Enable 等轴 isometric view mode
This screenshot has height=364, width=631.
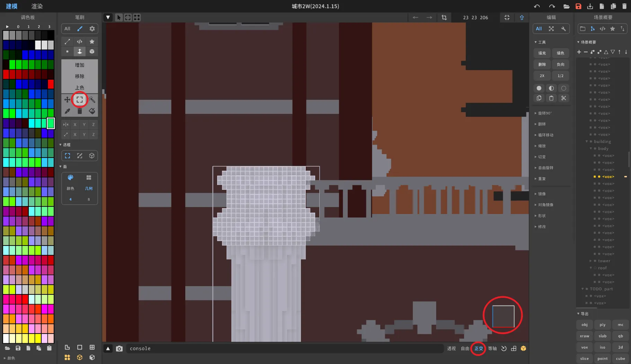coord(492,348)
